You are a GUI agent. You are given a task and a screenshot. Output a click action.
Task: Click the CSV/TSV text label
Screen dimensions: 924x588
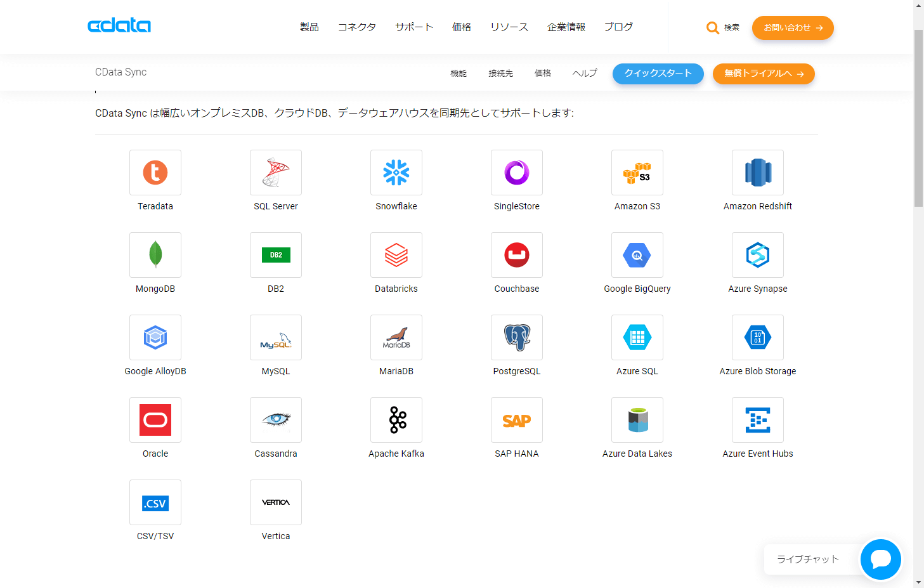(155, 536)
